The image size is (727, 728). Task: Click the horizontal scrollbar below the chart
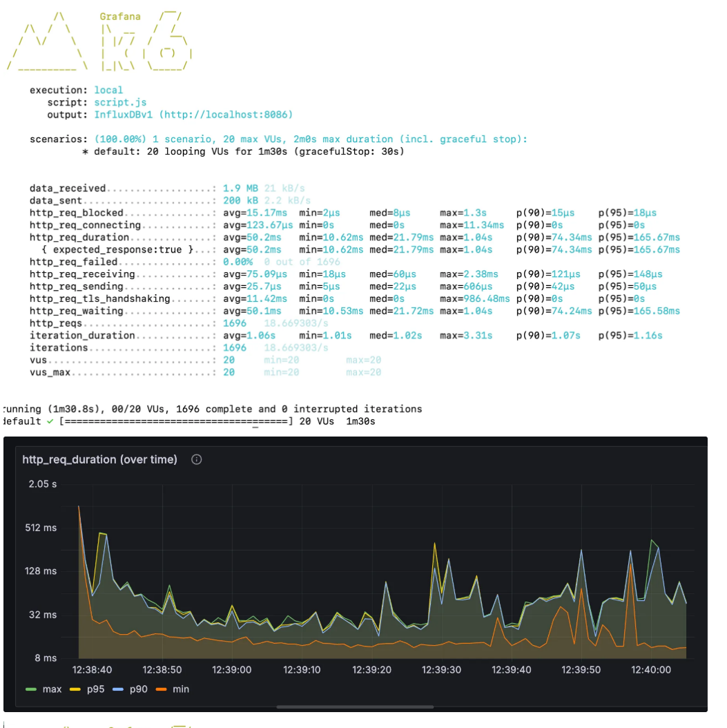click(x=355, y=707)
